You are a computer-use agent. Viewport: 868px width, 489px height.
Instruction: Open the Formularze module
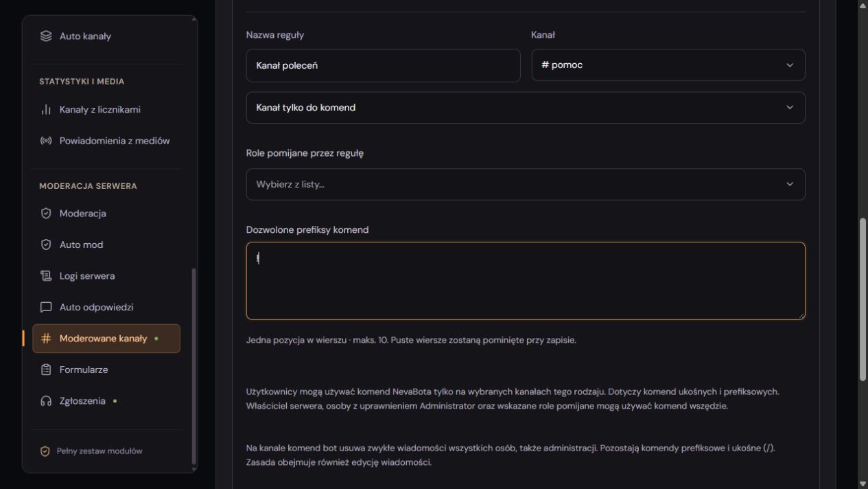[106, 369]
